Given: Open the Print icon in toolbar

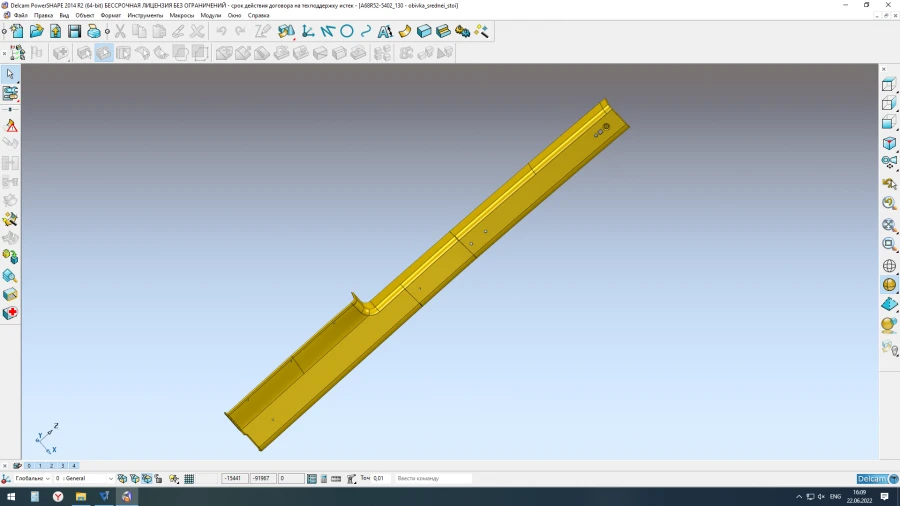Looking at the screenshot, I should click(94, 32).
